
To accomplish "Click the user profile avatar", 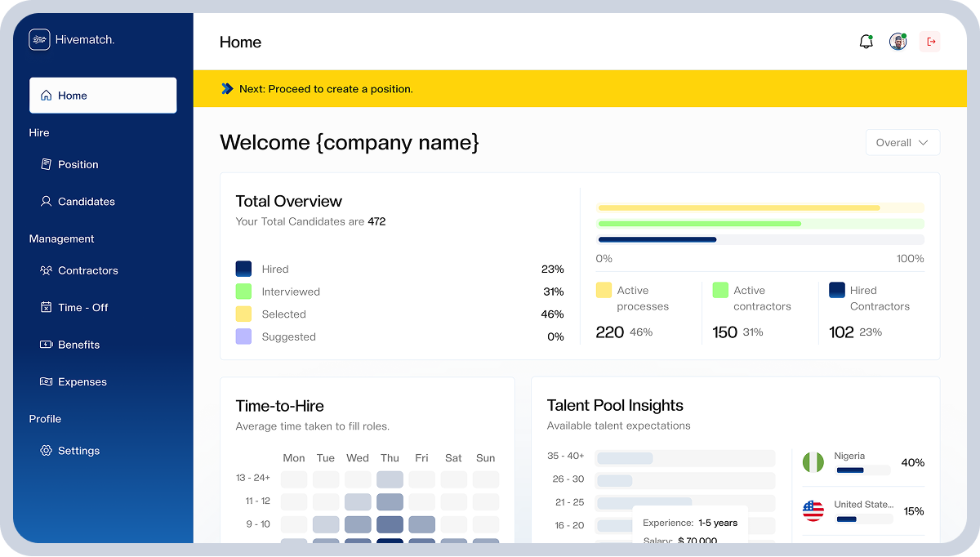I will coord(898,42).
